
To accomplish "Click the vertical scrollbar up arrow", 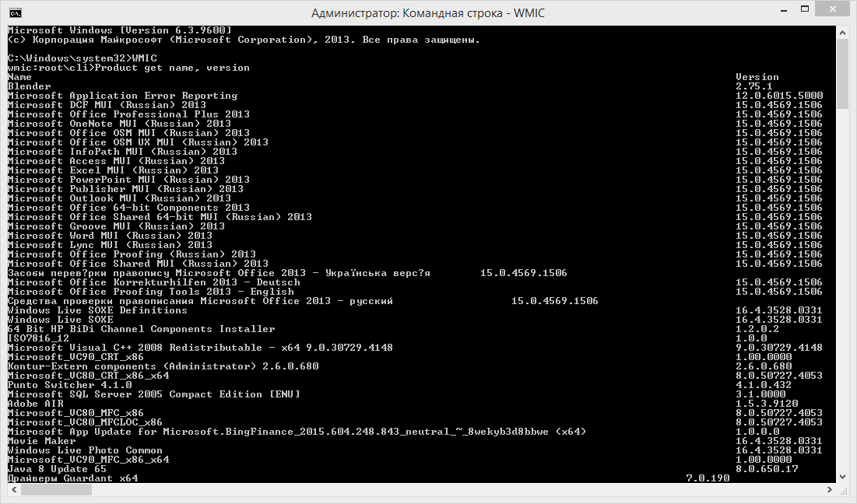I will coord(843,33).
